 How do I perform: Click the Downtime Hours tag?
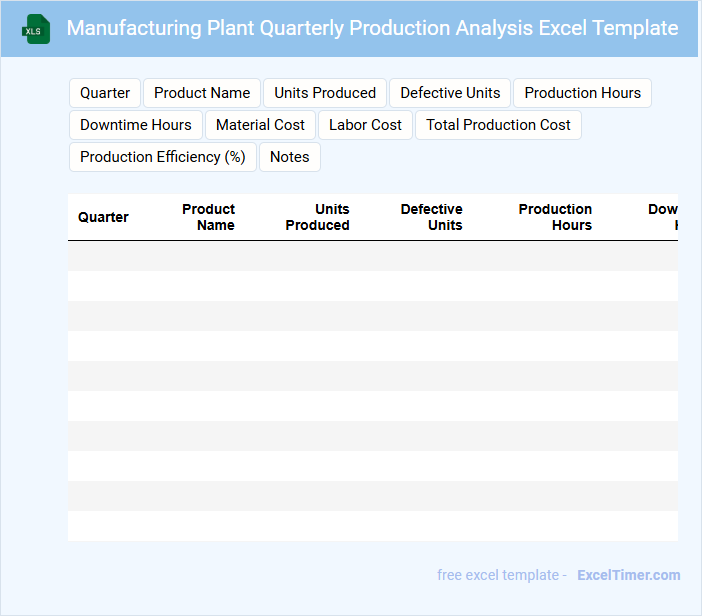pyautogui.click(x=136, y=125)
